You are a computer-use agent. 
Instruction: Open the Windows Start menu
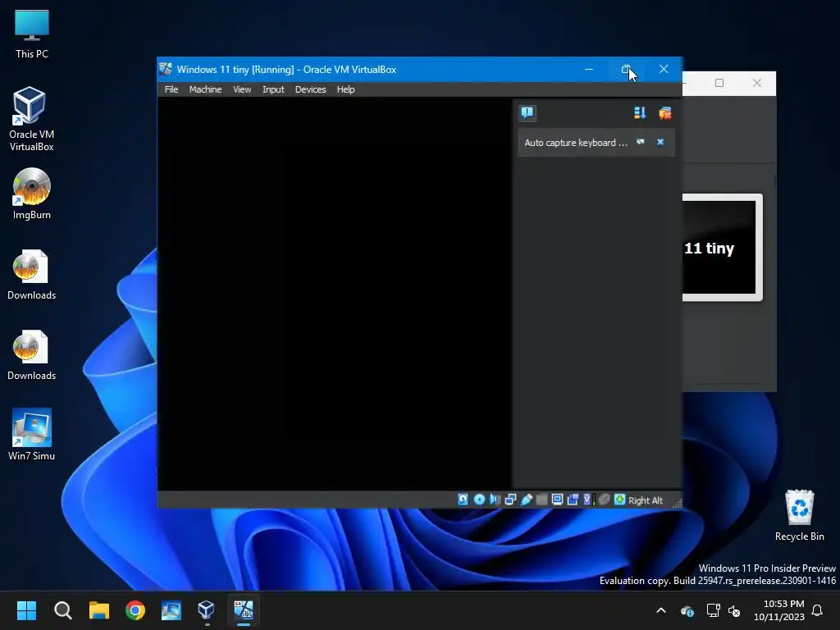click(x=26, y=610)
